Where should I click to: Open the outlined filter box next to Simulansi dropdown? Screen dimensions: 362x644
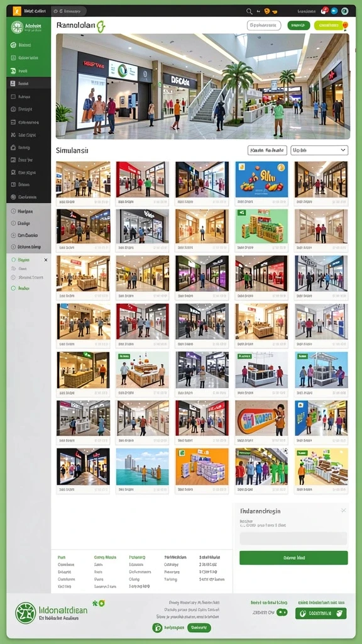(267, 150)
